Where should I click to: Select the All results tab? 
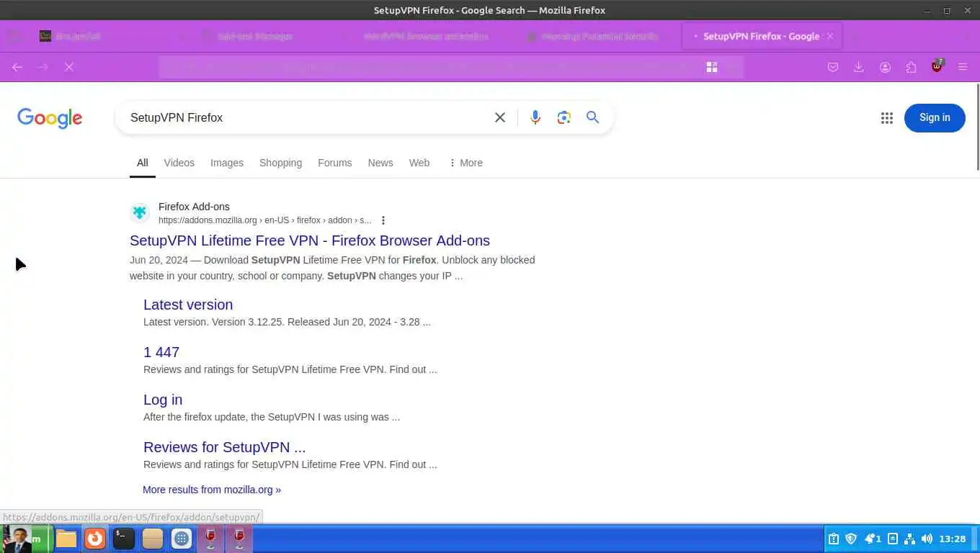143,163
